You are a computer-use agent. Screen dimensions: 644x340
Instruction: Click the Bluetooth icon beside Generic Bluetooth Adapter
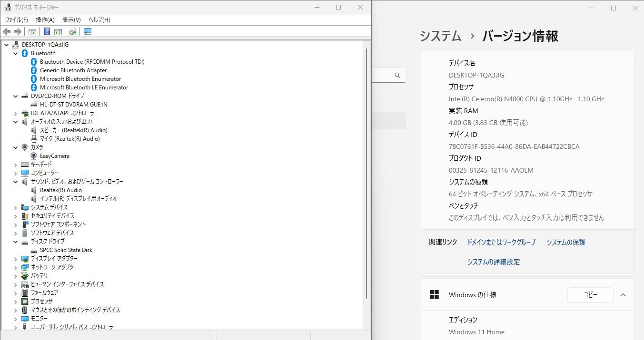[34, 70]
